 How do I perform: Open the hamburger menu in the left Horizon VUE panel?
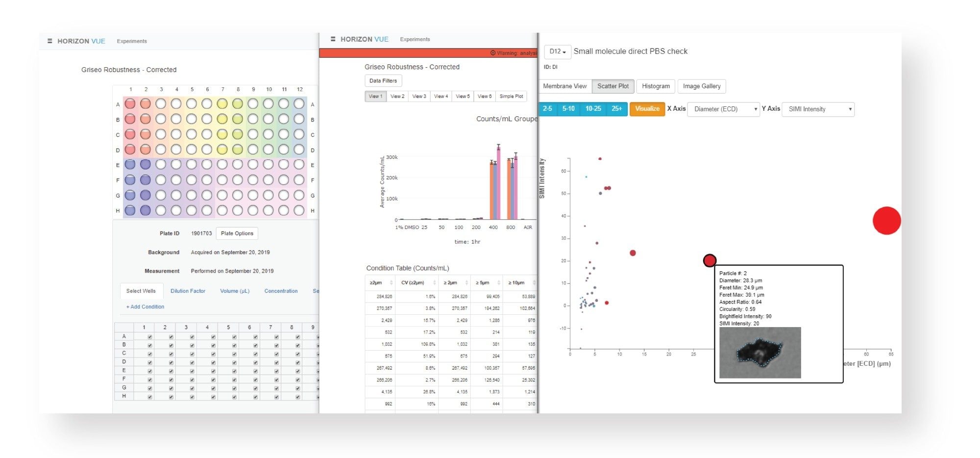[49, 41]
